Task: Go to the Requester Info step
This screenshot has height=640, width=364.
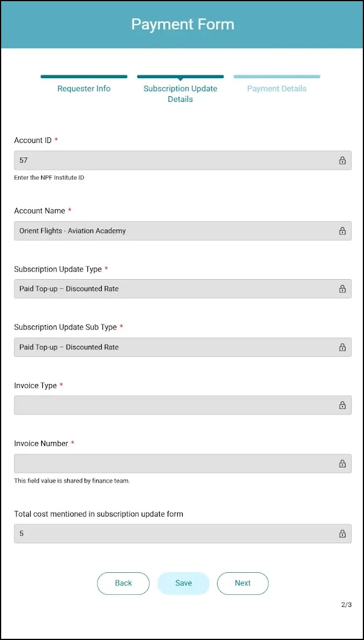Action: tap(84, 89)
